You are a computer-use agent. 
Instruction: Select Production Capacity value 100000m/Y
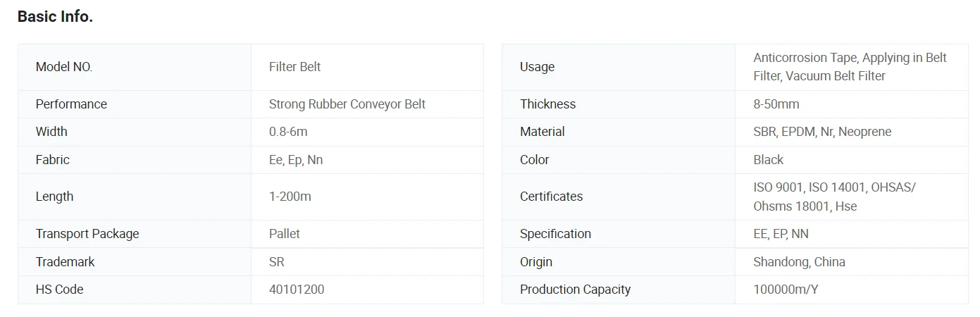(x=786, y=290)
